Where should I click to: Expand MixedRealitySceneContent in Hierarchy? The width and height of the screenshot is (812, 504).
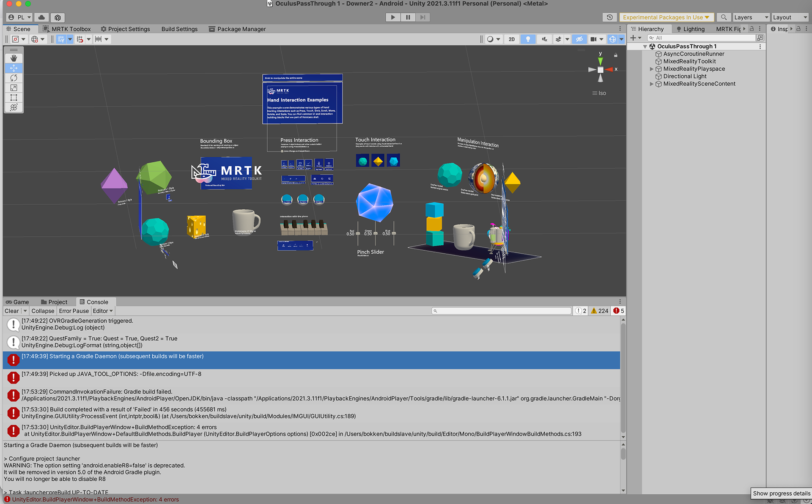pos(652,84)
